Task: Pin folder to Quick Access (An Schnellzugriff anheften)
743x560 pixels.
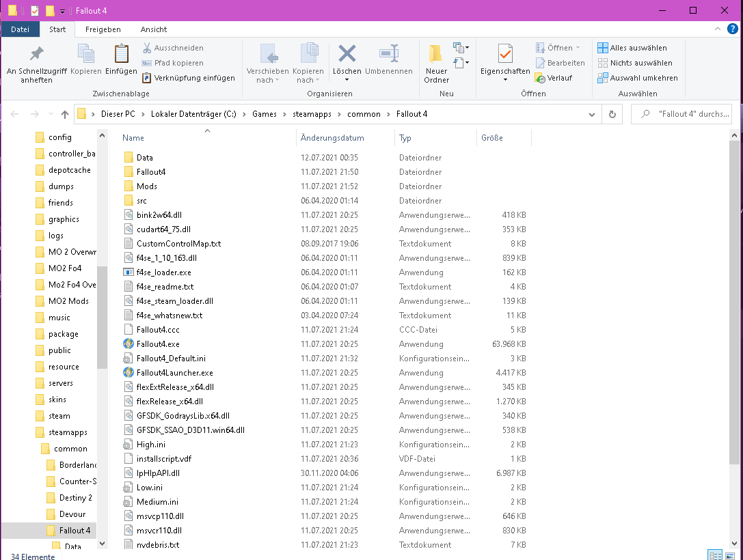Action: (x=36, y=64)
